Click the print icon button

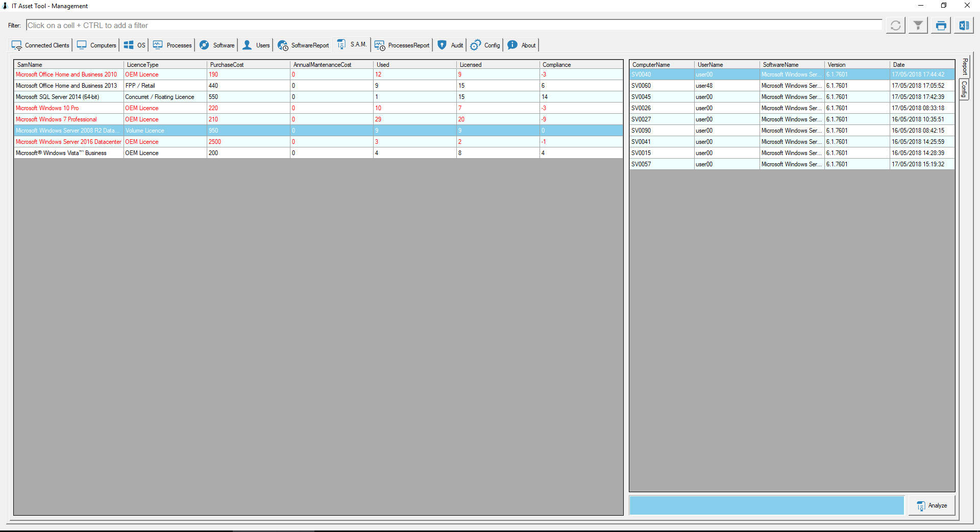click(941, 25)
